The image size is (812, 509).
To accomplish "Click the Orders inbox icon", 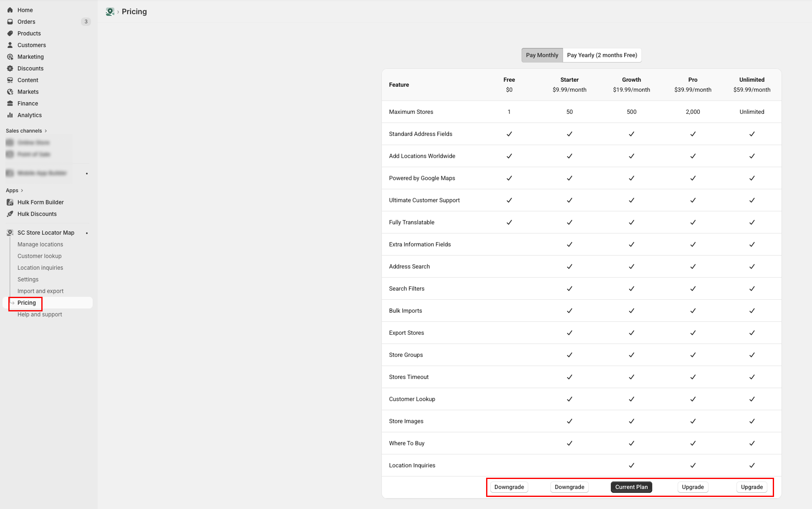I will coord(10,22).
